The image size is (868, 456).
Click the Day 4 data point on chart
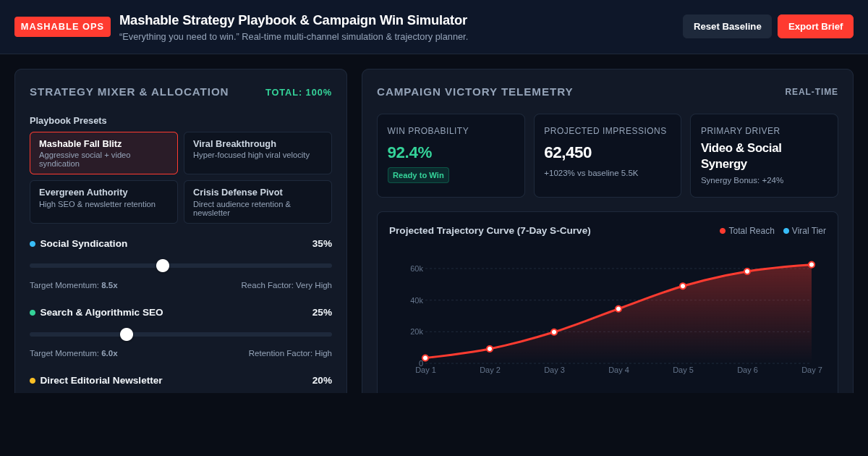(618, 309)
